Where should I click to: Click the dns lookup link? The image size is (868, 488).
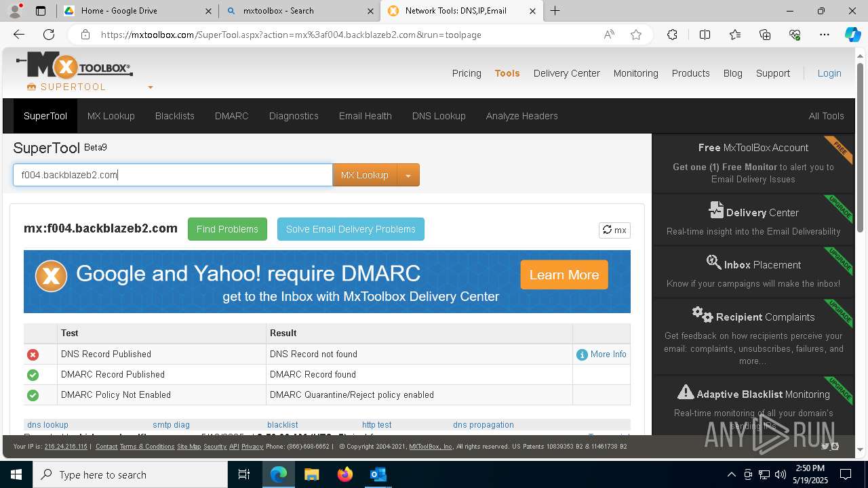coord(47,425)
